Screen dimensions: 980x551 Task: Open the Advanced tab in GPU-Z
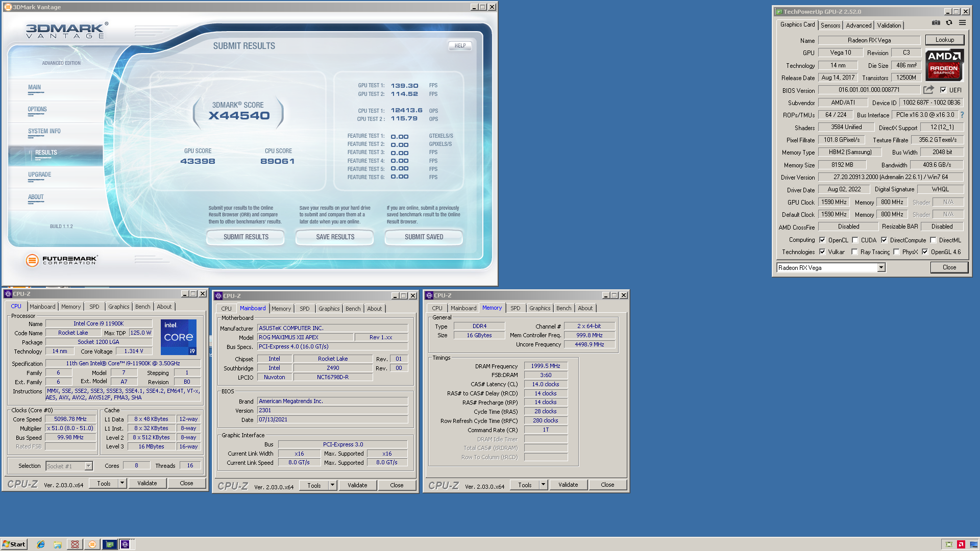tap(859, 26)
